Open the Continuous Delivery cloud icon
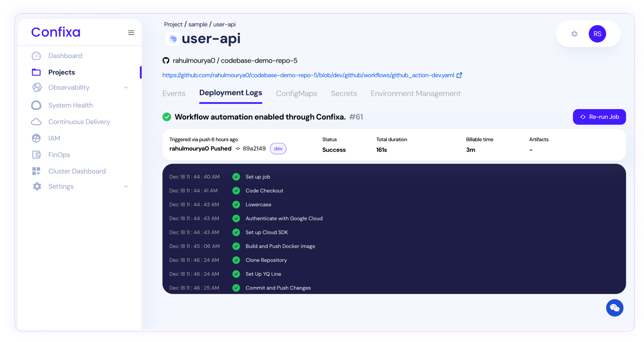This screenshot has height=342, width=644. pyautogui.click(x=36, y=122)
